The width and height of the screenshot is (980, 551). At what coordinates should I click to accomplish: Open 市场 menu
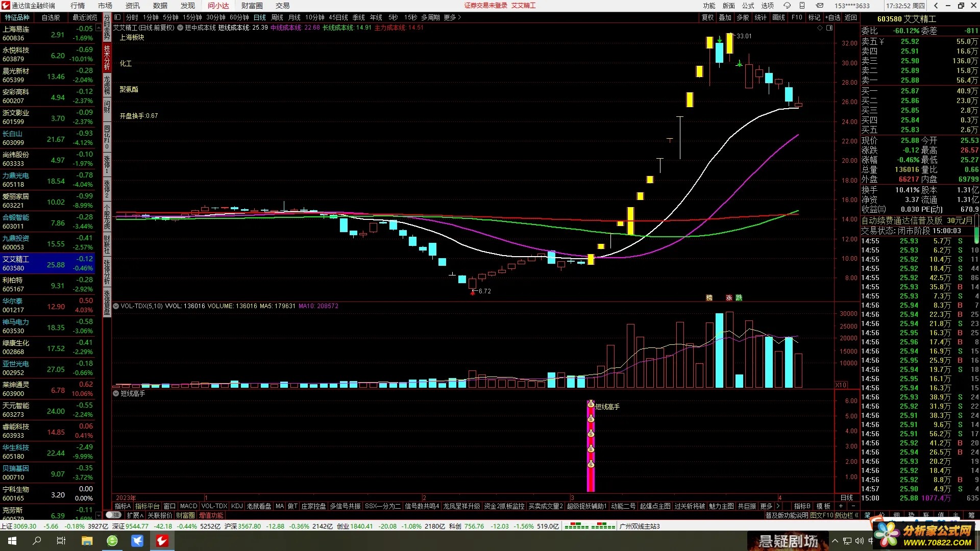point(105,6)
